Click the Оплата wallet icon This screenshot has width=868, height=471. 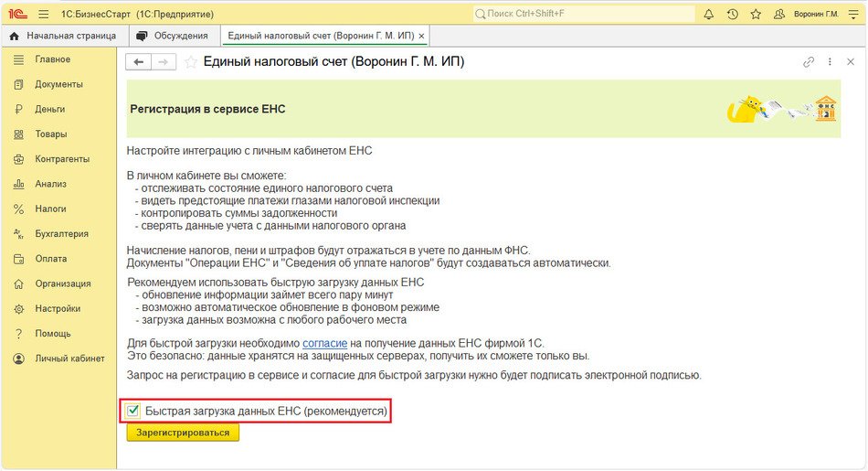pos(19,259)
